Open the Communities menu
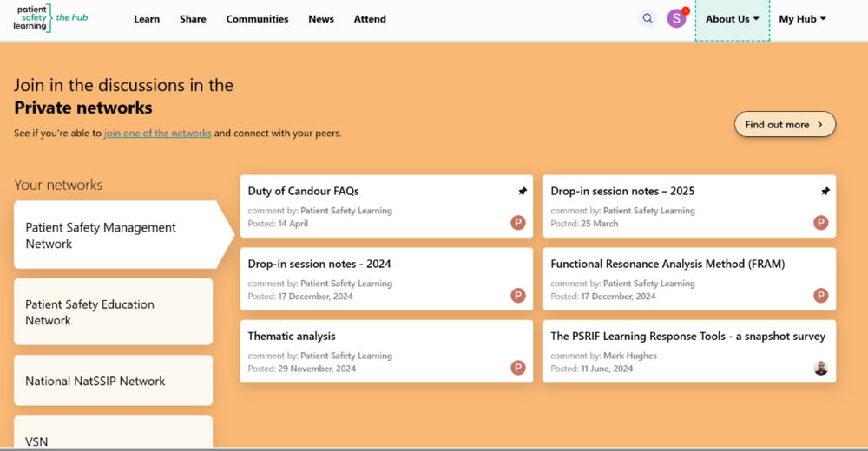This screenshot has width=868, height=451. click(257, 19)
